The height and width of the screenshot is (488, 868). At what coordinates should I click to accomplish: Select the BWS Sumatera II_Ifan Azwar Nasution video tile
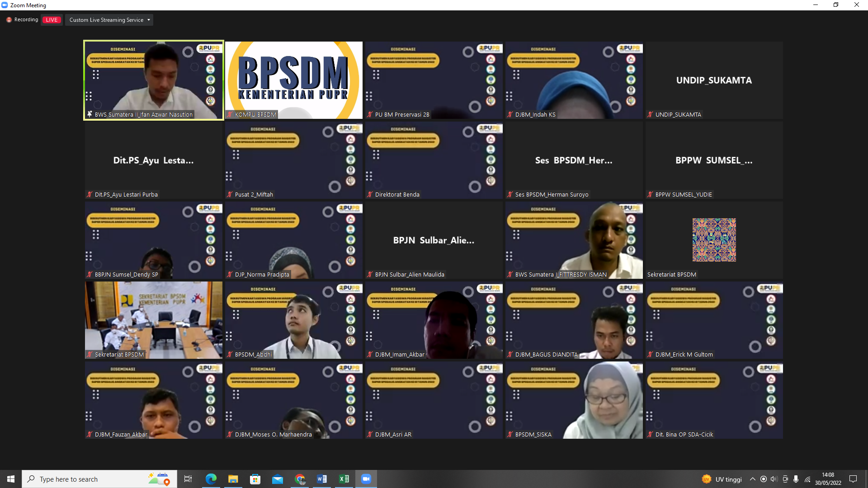tap(154, 80)
